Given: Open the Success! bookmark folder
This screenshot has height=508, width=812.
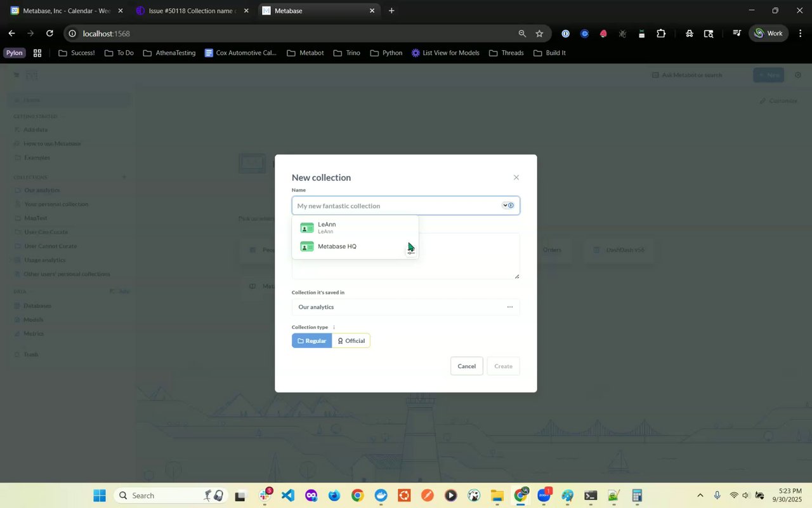Looking at the screenshot, I should click(x=76, y=53).
